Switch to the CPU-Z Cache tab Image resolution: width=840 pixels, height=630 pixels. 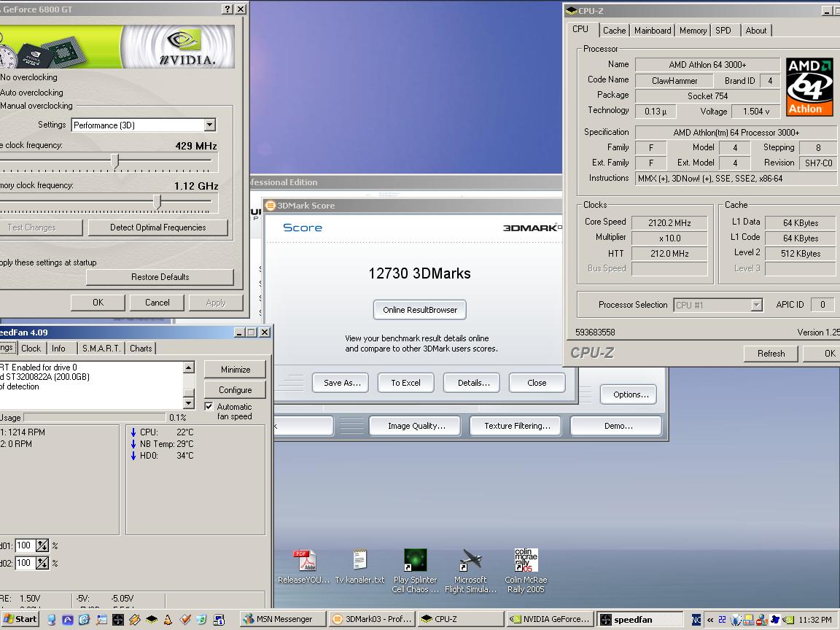click(614, 31)
